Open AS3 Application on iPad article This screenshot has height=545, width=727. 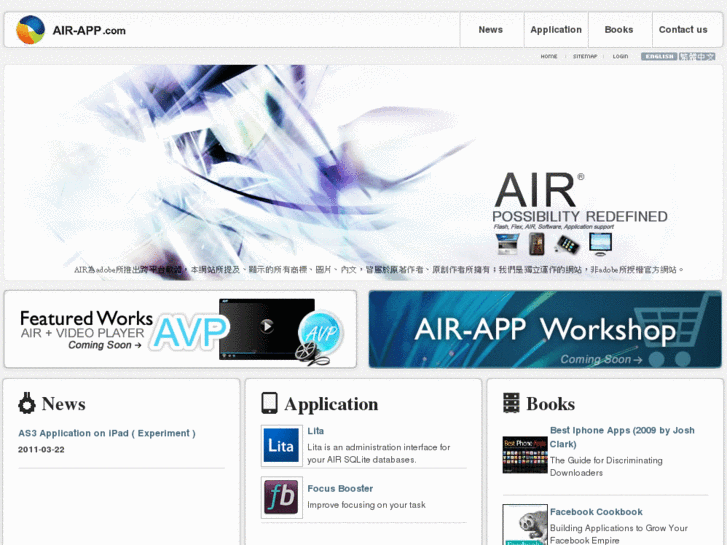click(x=107, y=433)
